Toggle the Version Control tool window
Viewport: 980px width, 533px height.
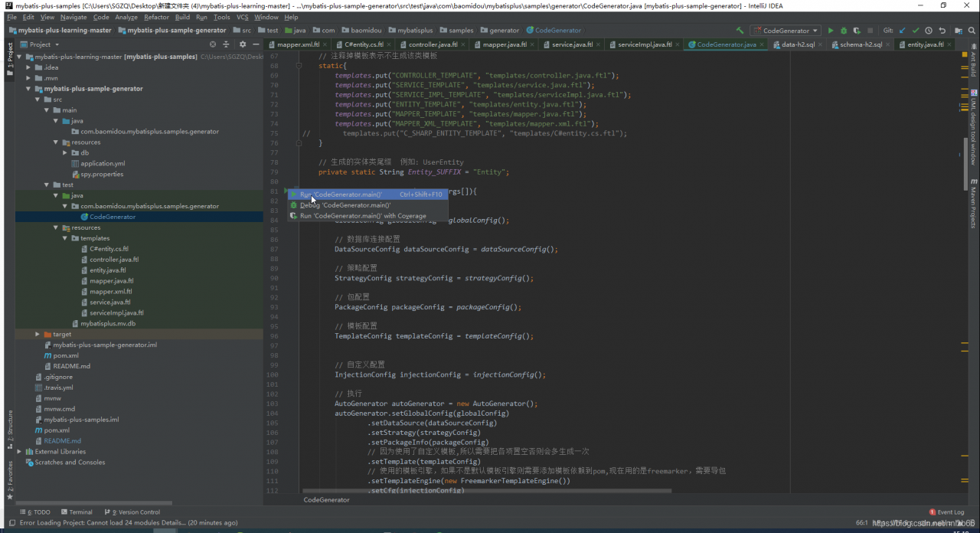(132, 512)
